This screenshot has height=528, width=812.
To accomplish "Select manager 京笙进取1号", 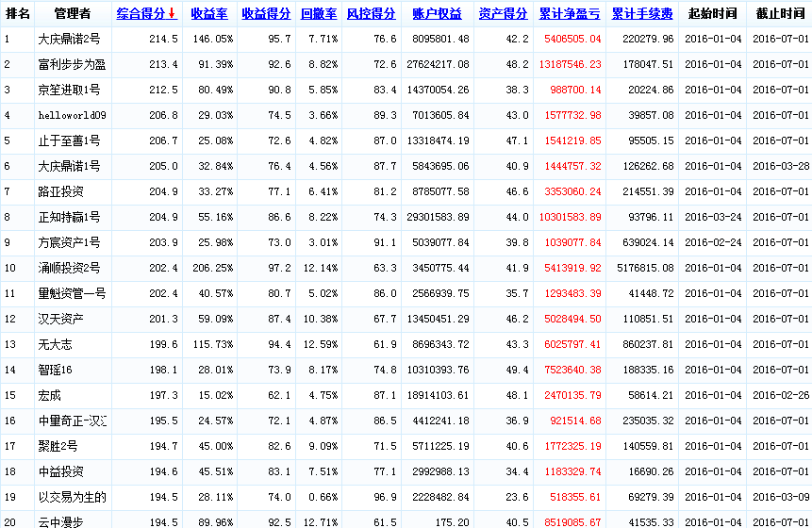I will (70, 90).
